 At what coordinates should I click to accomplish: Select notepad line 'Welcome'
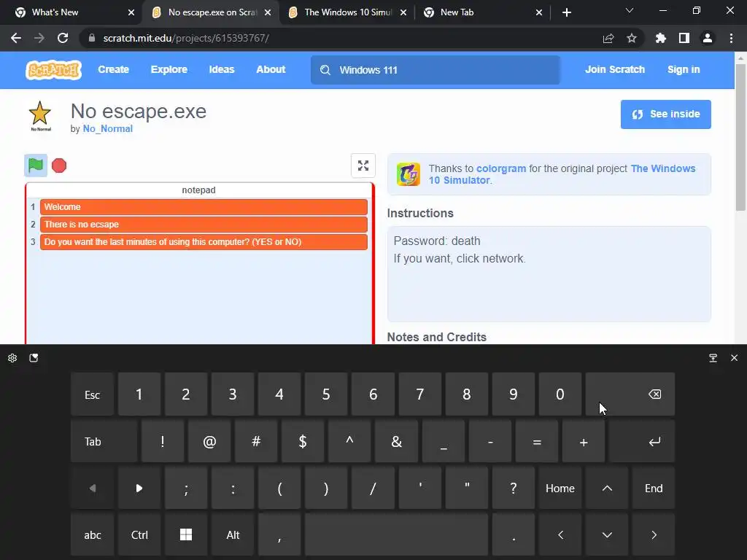(204, 207)
